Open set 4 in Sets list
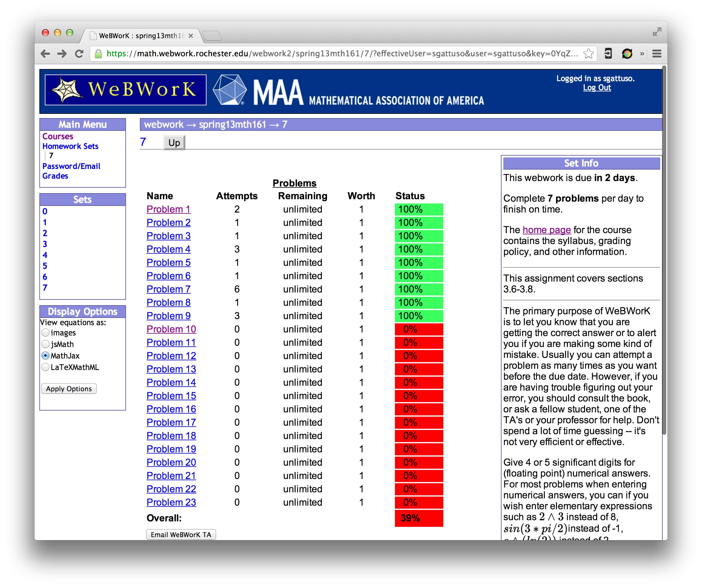This screenshot has height=588, width=702. [x=45, y=255]
